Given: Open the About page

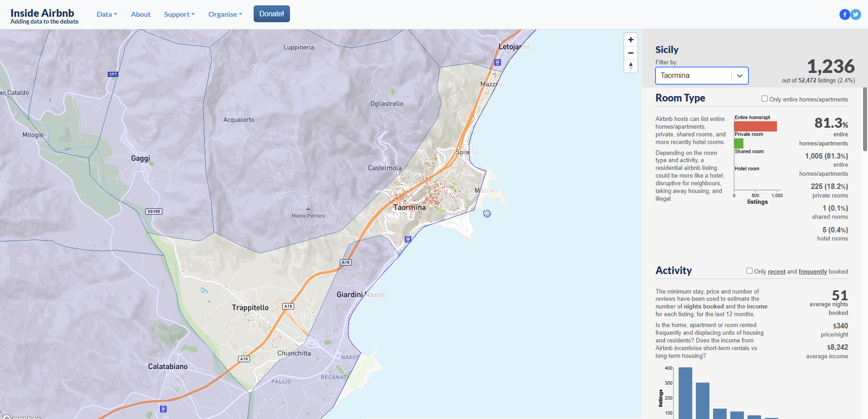Looking at the screenshot, I should 140,14.
